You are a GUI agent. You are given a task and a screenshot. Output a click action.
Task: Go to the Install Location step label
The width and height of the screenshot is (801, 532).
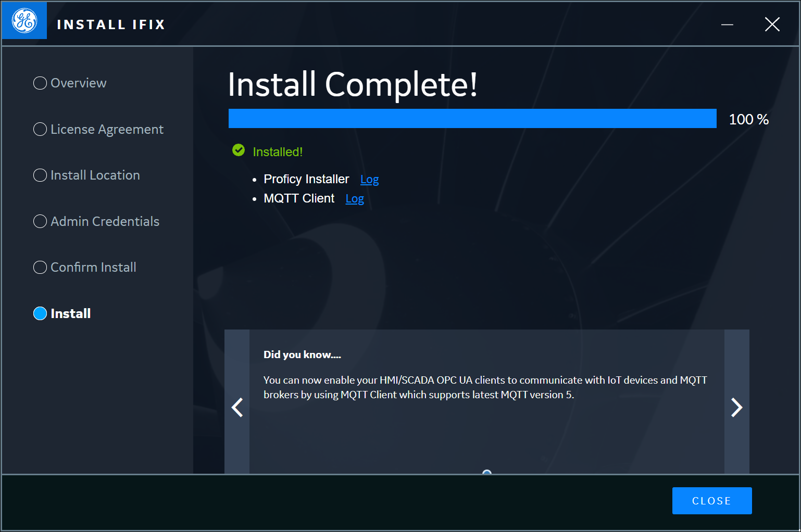point(95,175)
